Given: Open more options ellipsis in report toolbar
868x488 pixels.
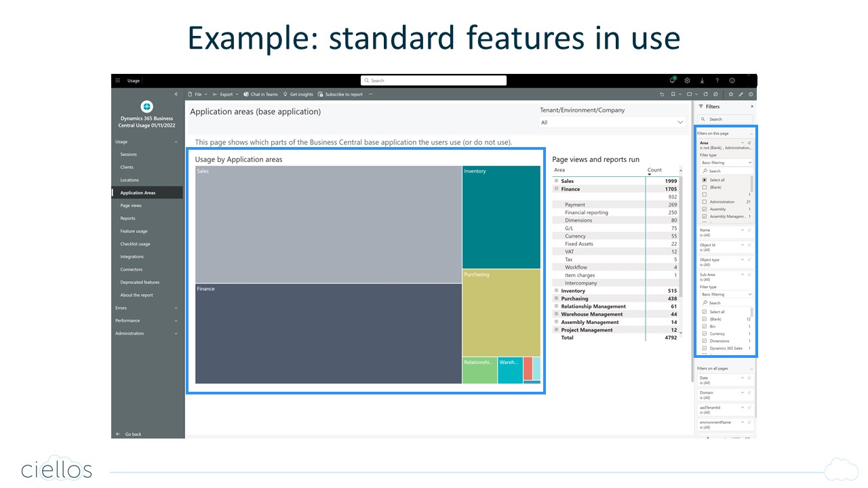Looking at the screenshot, I should tap(371, 94).
